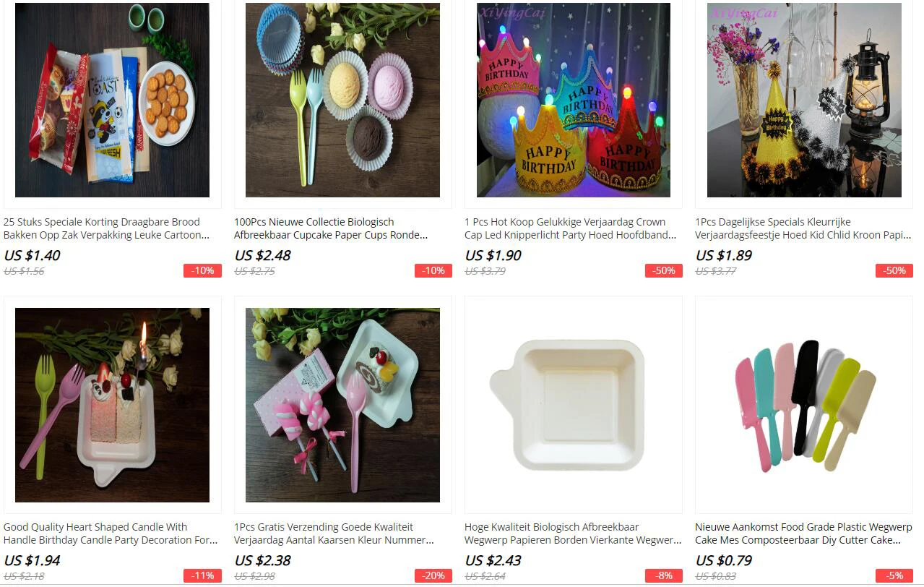Open 'Good Quality Heart Shaped Candle' title
Screen dimensions: 924x587
click(111, 534)
